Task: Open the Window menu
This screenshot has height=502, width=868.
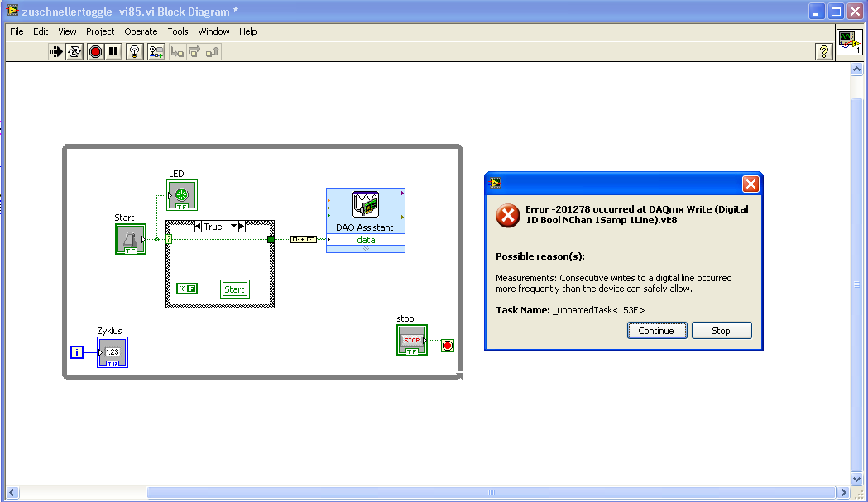Action: [x=213, y=31]
